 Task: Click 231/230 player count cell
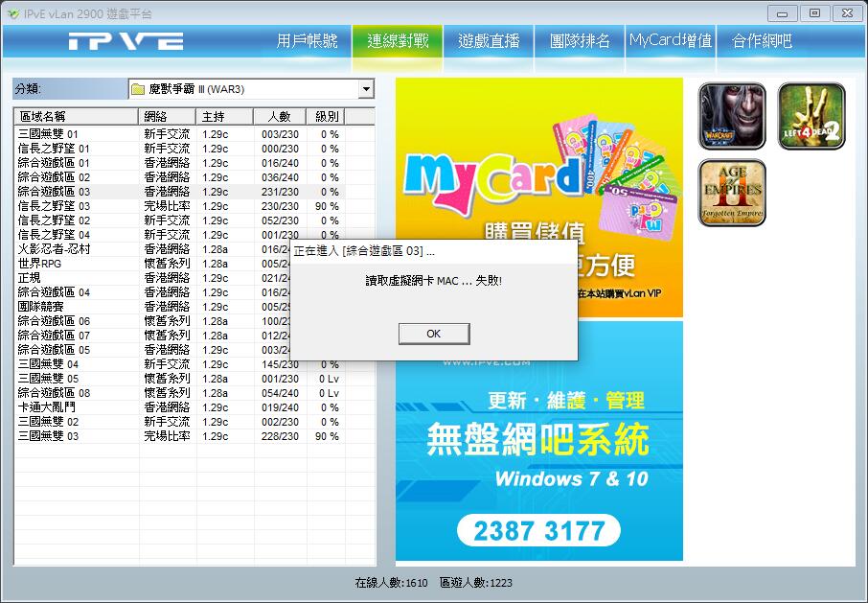pos(280,192)
